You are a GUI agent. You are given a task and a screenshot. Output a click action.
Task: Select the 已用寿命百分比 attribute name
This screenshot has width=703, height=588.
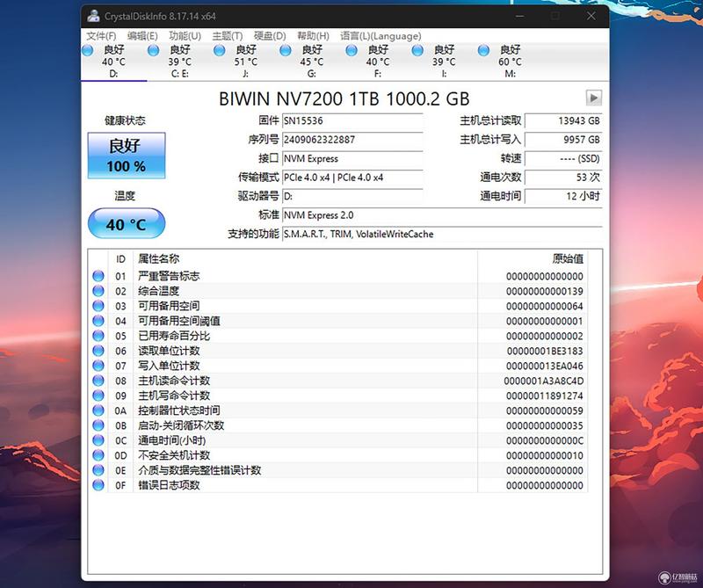174,336
